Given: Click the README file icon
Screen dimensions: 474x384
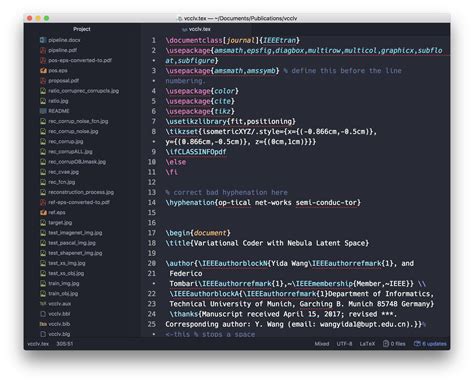Looking at the screenshot, I should (43, 111).
